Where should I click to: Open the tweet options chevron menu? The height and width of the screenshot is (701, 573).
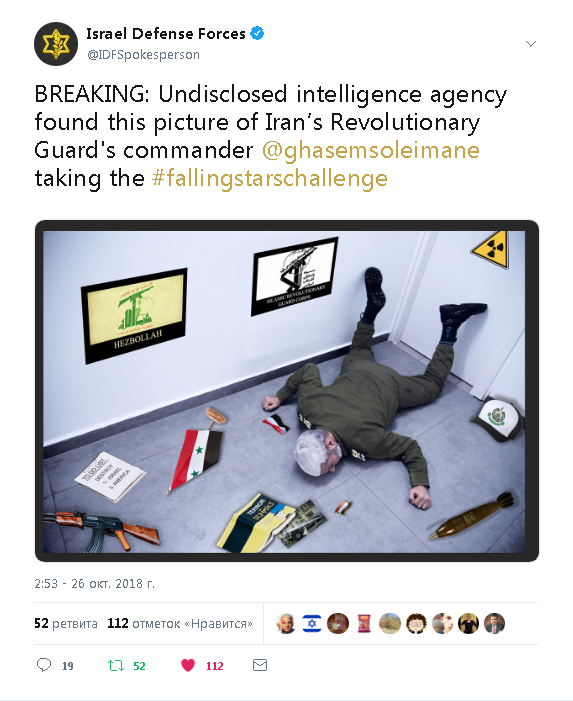531,44
